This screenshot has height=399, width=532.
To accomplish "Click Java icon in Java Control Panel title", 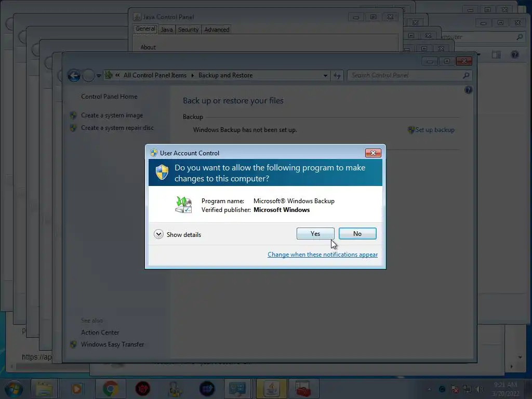I will (x=137, y=17).
